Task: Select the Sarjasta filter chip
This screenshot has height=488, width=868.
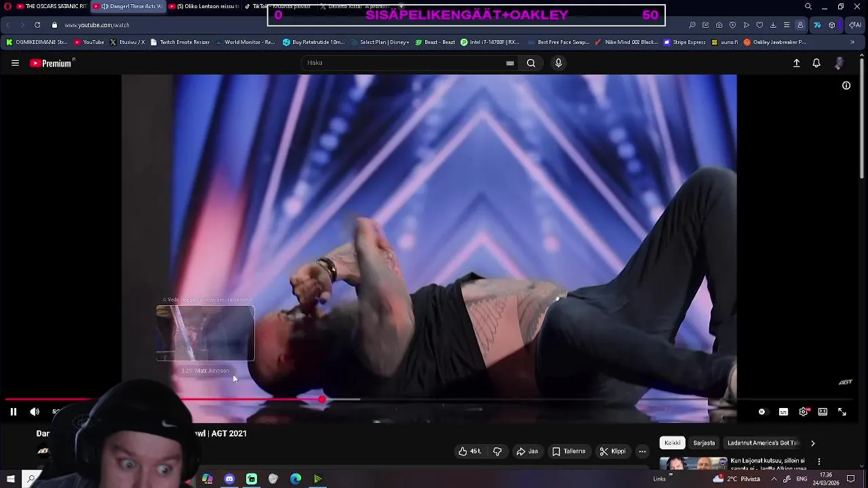Action: 704,443
